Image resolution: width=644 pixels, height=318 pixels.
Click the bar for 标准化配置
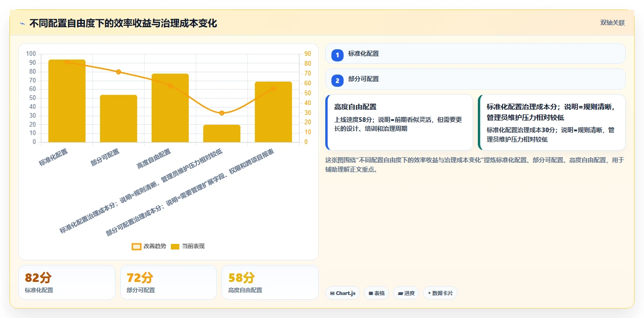(67, 101)
